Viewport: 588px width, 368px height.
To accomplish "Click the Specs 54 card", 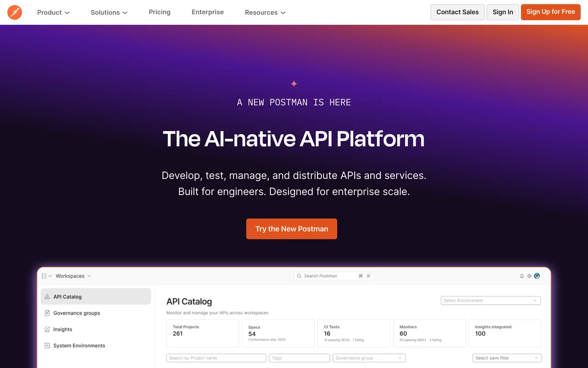I will click(278, 333).
